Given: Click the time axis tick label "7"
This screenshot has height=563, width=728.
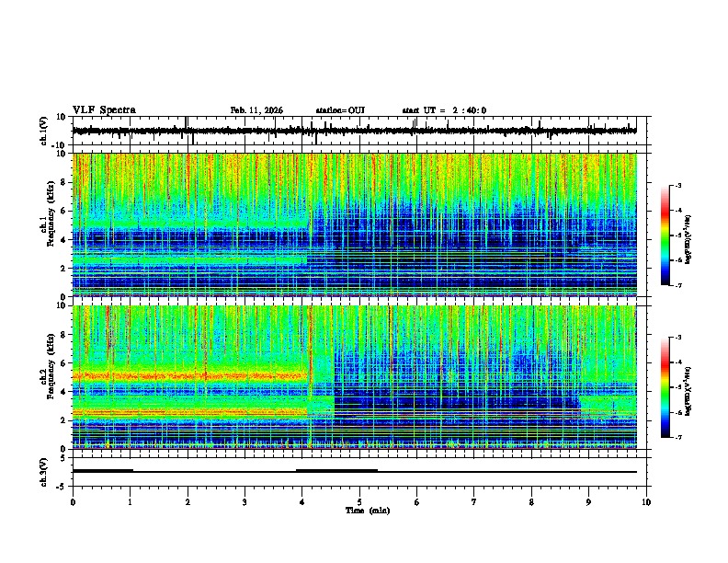Looking at the screenshot, I should point(474,502).
